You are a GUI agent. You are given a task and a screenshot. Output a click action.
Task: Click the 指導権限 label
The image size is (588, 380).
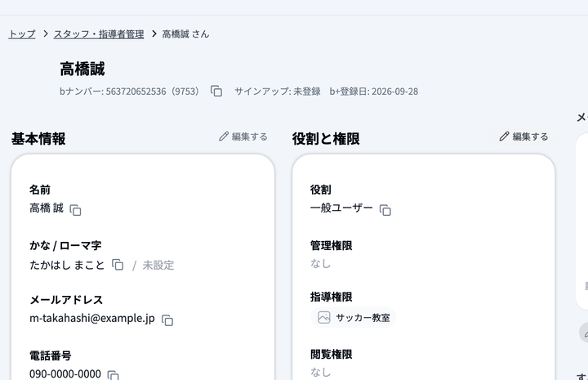[331, 297]
